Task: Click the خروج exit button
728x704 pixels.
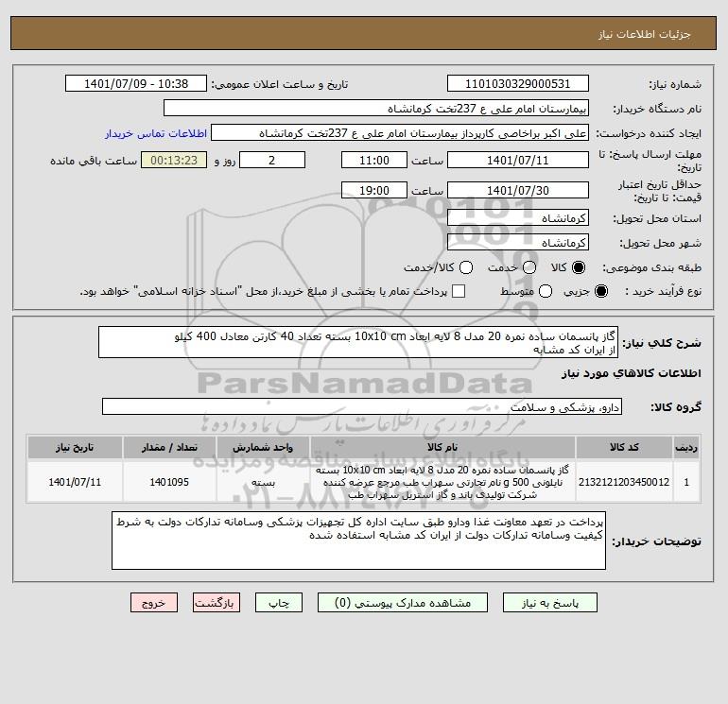Action: [154, 603]
